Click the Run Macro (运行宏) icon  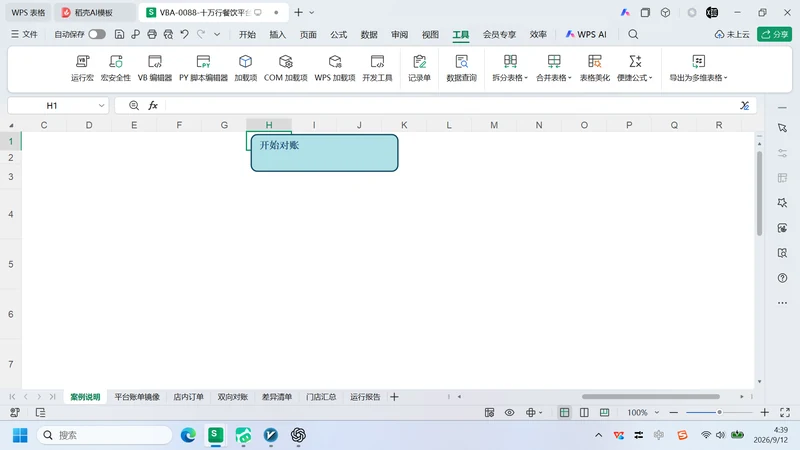point(82,62)
